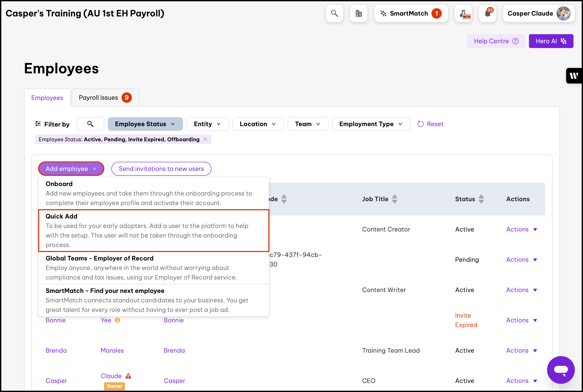Image resolution: width=583 pixels, height=392 pixels.
Task: Open the beta flask icon
Action: click(x=463, y=13)
